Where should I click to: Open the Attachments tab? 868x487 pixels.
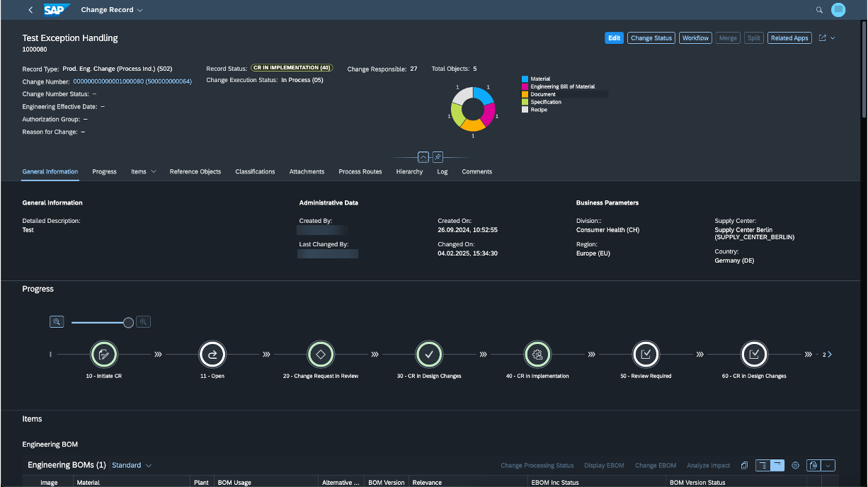pyautogui.click(x=307, y=172)
